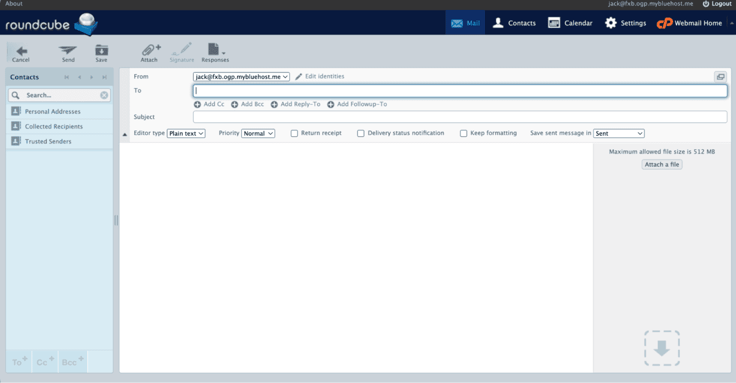Toggle Keep formatting checkbox
The width and height of the screenshot is (736, 383).
[x=463, y=133]
